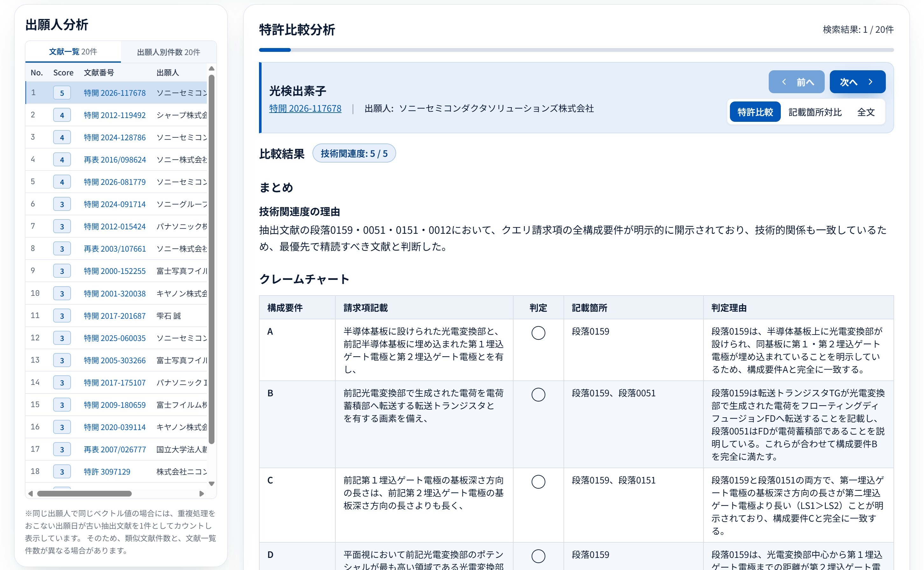This screenshot has height=570, width=924.
Task: Open header link 特開 2026-117678
Action: coord(305,108)
